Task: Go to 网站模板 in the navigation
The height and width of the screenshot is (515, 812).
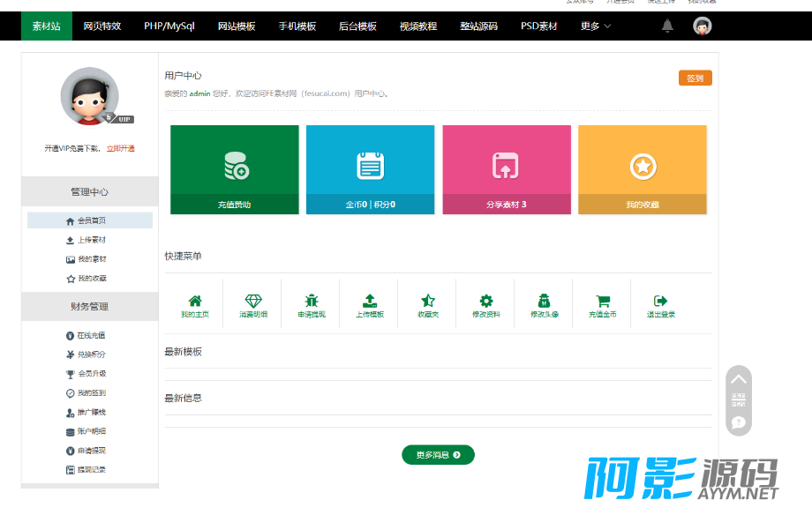Action: (237, 26)
